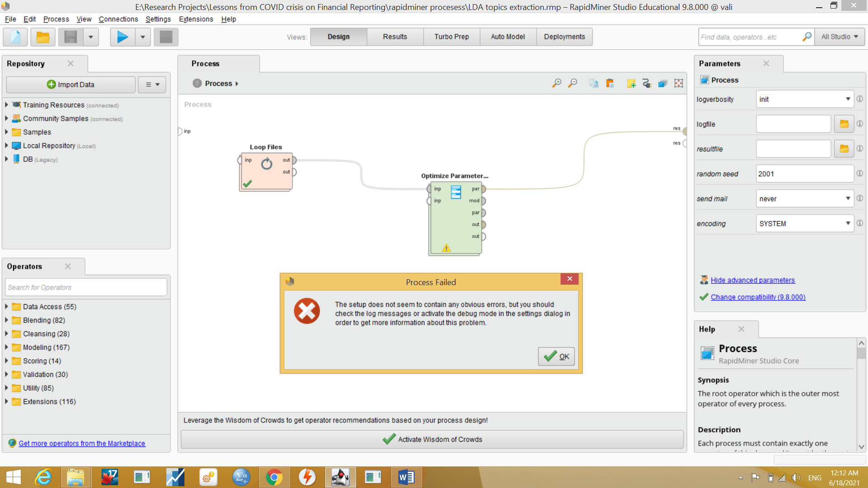Open the All Studio search scope dropdown
This screenshot has width=868, height=488.
point(840,37)
